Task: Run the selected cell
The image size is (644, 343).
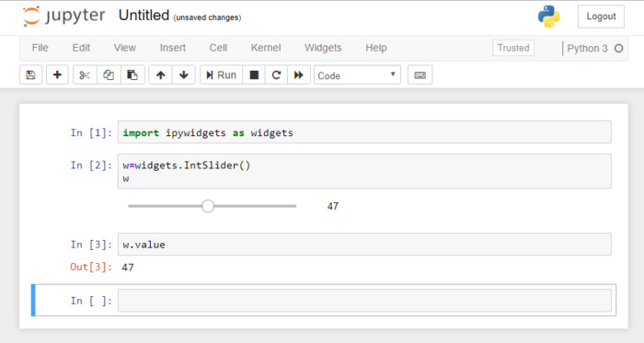Action: [x=222, y=75]
